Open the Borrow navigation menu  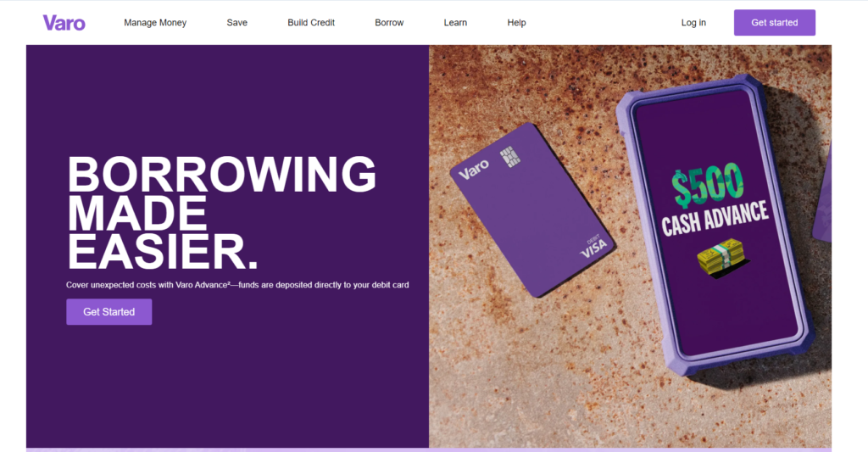point(389,23)
